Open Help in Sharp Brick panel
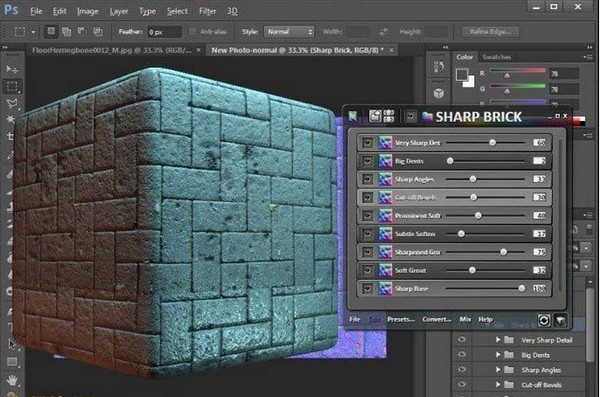 coord(485,319)
